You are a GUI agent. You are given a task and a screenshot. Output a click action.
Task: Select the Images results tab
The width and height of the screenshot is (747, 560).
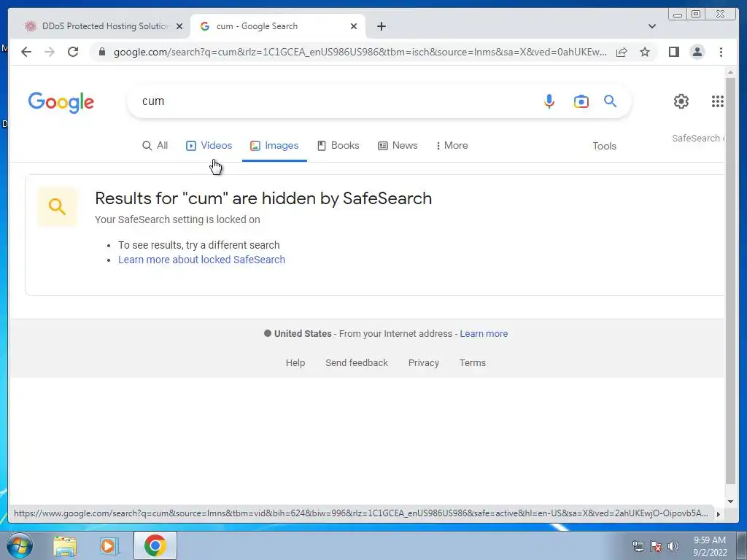click(274, 145)
